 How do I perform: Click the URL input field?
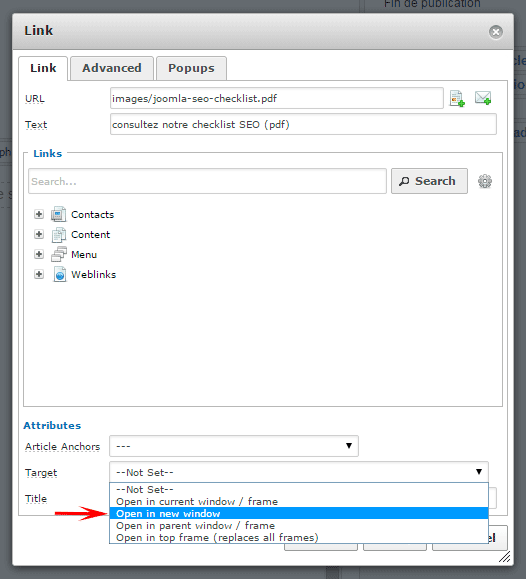(x=277, y=98)
